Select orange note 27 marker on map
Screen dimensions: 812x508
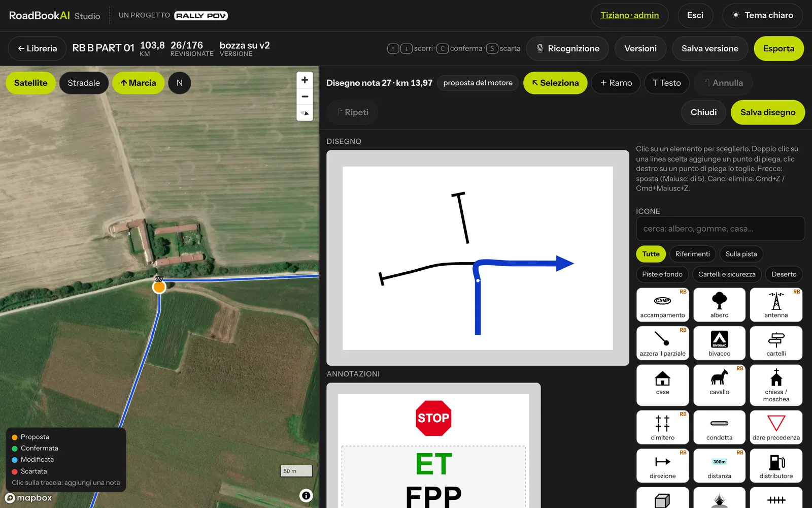coord(159,287)
